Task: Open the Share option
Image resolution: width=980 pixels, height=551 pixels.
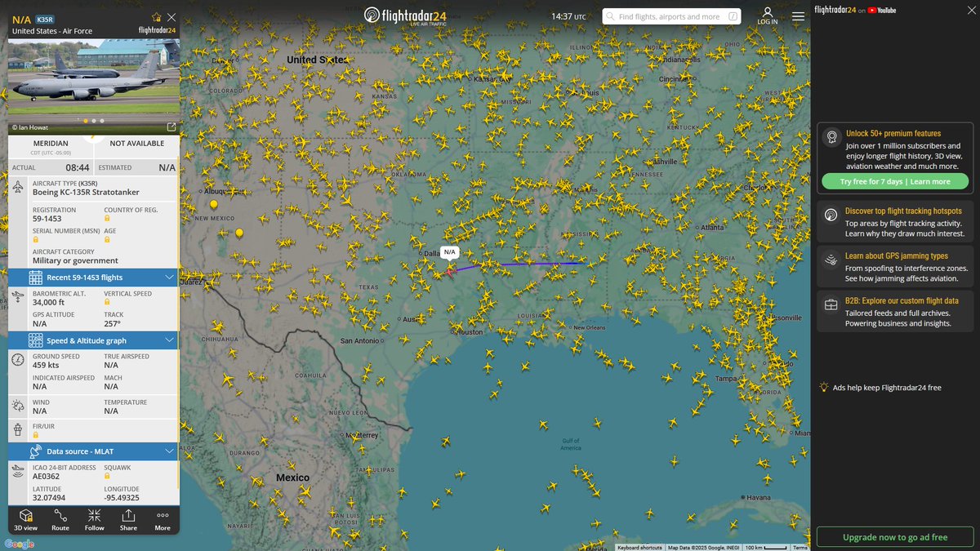Action: tap(128, 520)
